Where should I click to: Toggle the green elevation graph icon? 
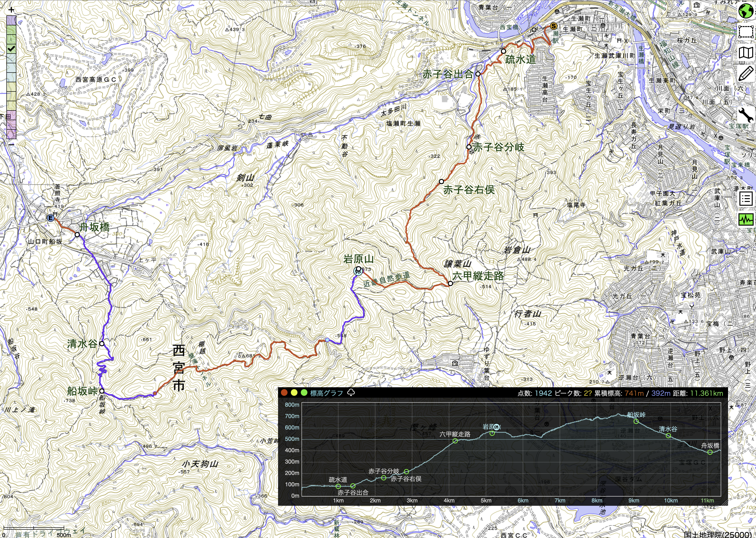[746, 219]
